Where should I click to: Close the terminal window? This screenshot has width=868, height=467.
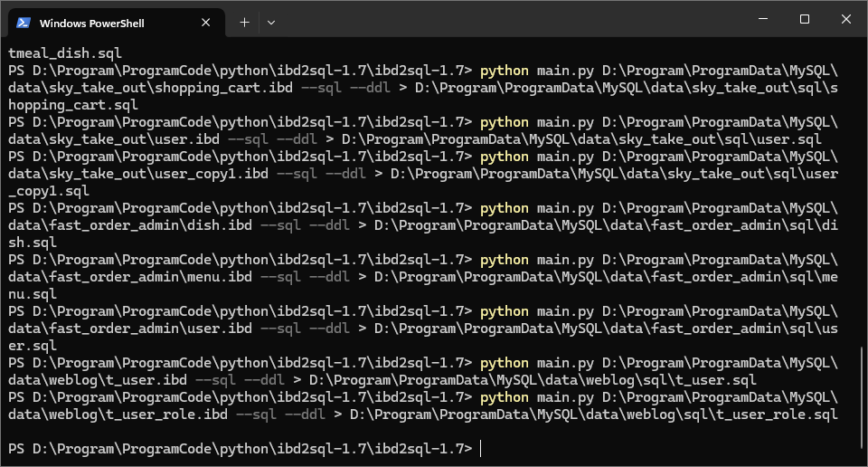coord(846,19)
